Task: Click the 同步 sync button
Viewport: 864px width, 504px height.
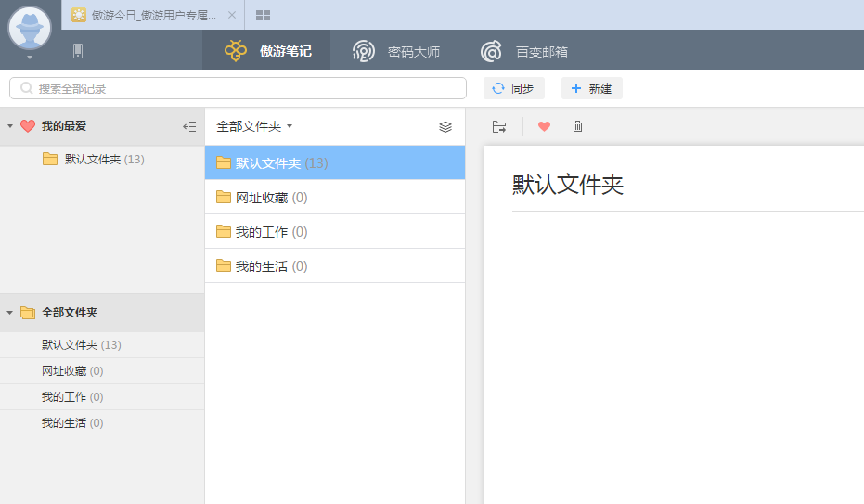Action: (x=513, y=88)
